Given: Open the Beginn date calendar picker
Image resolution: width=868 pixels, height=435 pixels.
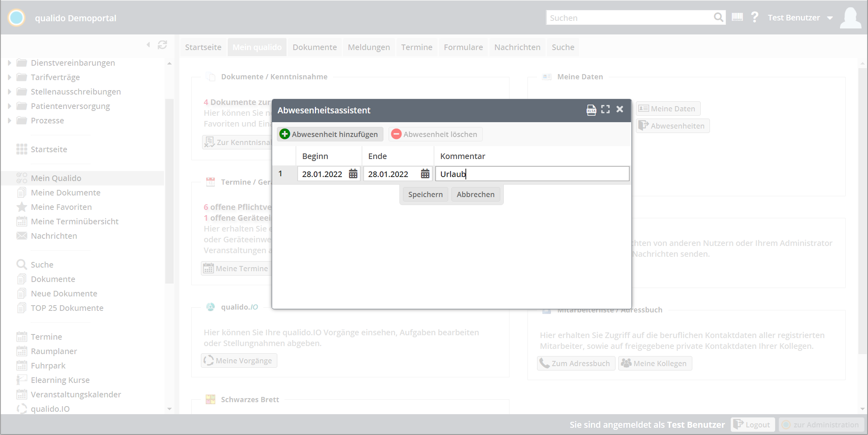Looking at the screenshot, I should point(353,174).
